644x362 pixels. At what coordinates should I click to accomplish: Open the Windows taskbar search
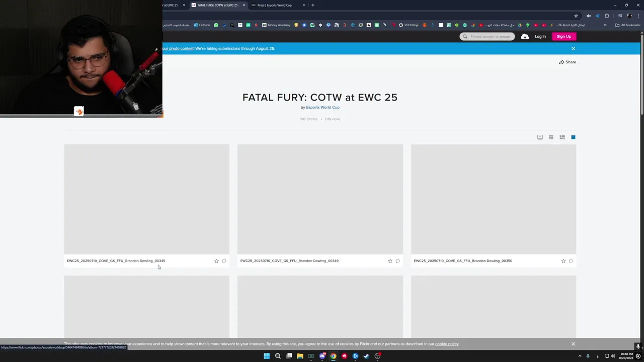278,356
